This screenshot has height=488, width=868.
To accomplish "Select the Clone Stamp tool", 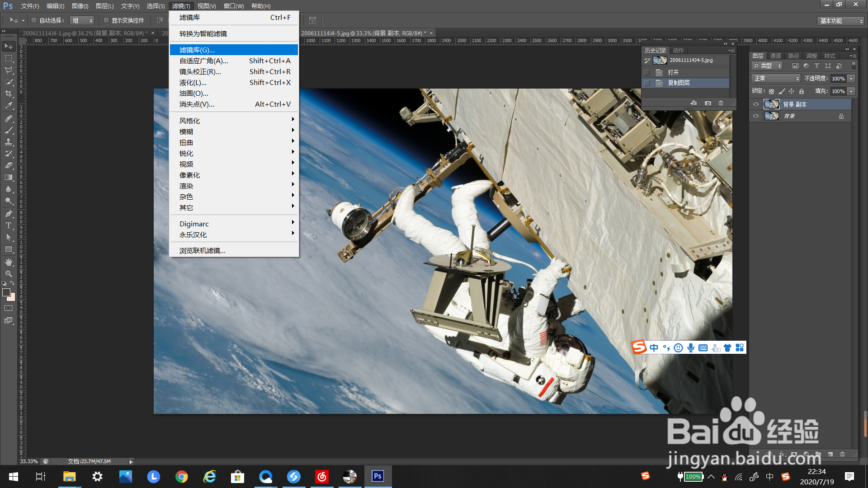I will point(9,142).
